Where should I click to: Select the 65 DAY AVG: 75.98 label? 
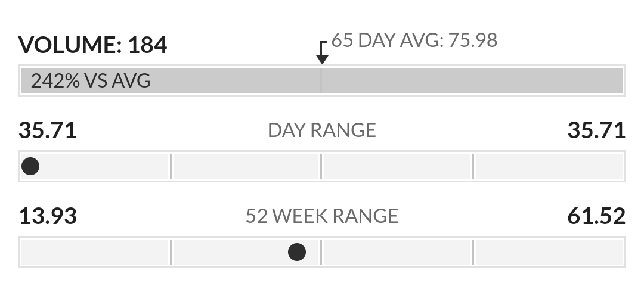[414, 41]
